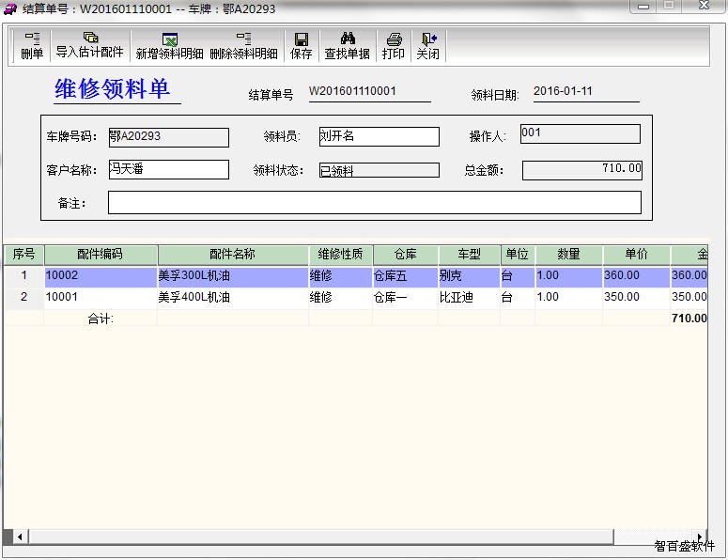This screenshot has width=728, height=560.
Task: Click the 打印 printer icon
Action: click(x=394, y=39)
